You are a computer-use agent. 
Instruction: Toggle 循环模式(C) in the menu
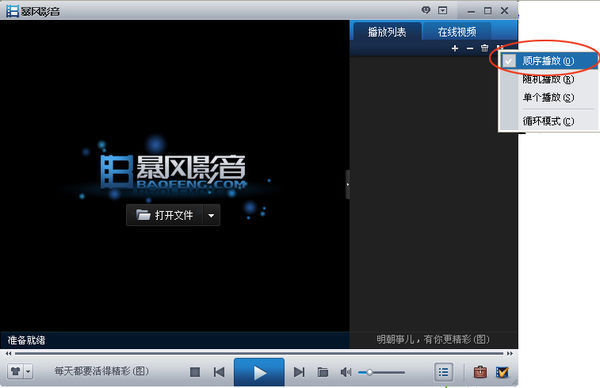pos(549,121)
